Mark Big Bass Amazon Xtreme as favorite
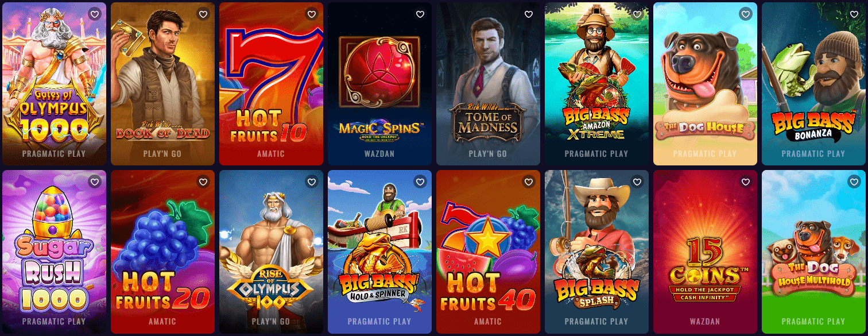 637,14
